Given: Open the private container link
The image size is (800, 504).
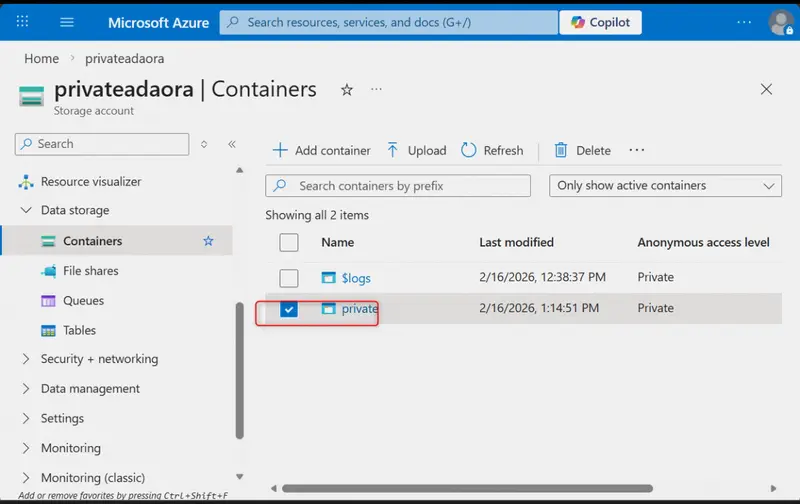Looking at the screenshot, I should click(360, 309).
